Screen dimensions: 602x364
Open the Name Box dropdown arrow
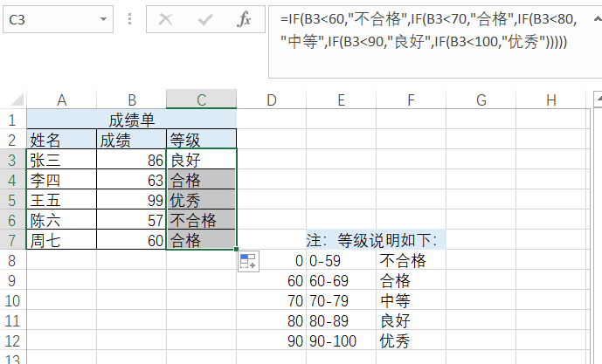[x=103, y=19]
